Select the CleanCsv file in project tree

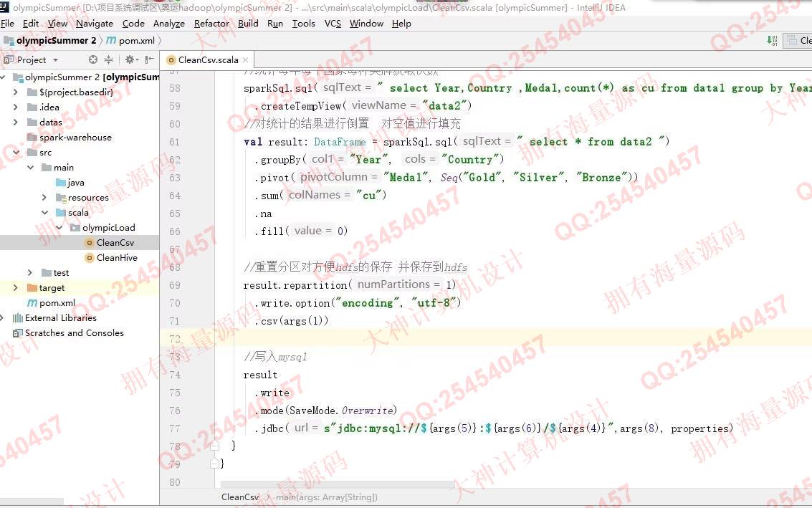tap(115, 242)
